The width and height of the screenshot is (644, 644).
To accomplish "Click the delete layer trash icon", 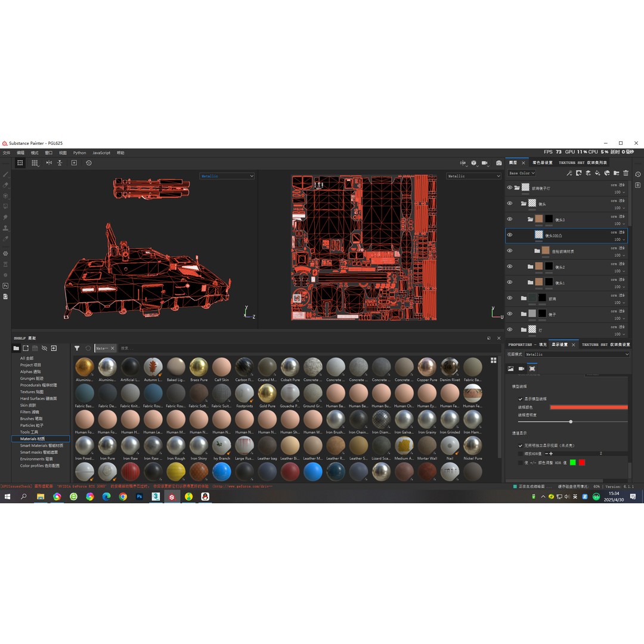I will [x=626, y=174].
